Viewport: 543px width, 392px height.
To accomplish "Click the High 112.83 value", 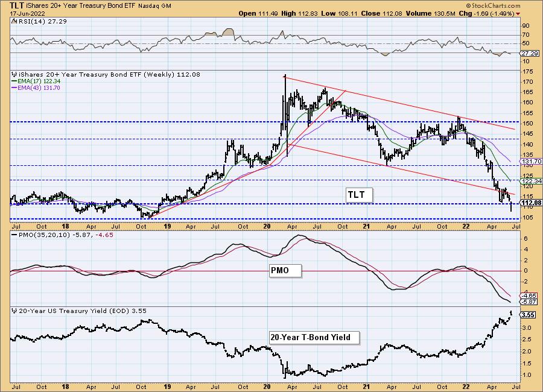I will [299, 13].
